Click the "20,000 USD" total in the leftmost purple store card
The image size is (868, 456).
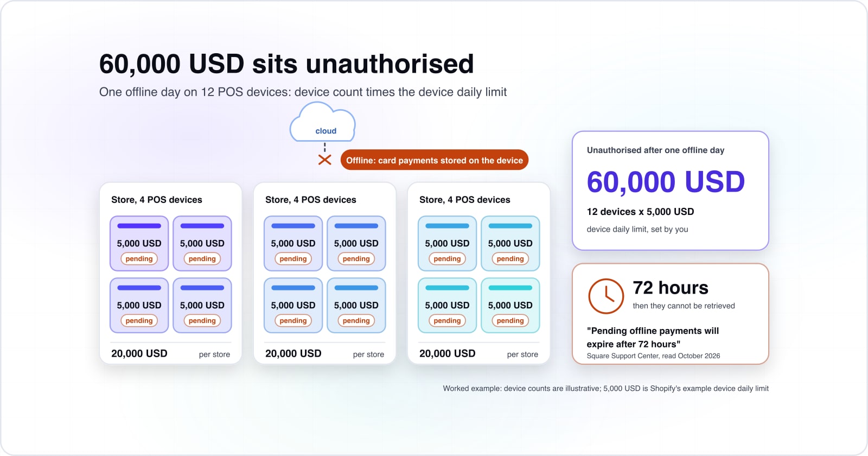coord(139,353)
